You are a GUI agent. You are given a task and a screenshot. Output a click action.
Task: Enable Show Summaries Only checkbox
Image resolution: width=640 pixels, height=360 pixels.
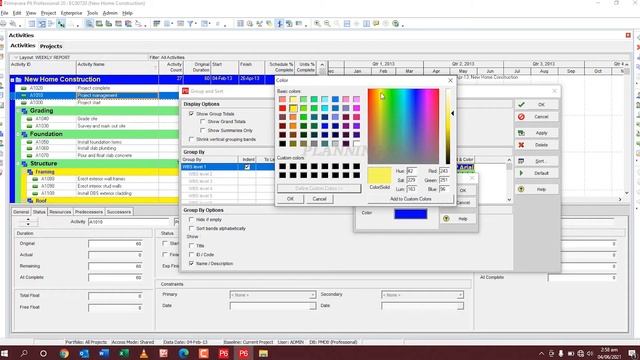[202, 130]
